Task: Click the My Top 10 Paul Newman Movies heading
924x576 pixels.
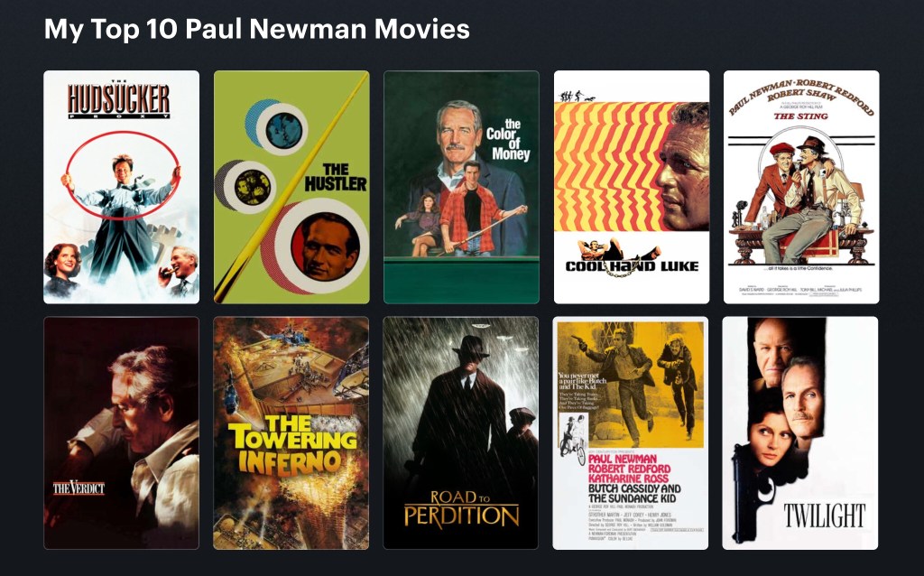Action: point(257,28)
